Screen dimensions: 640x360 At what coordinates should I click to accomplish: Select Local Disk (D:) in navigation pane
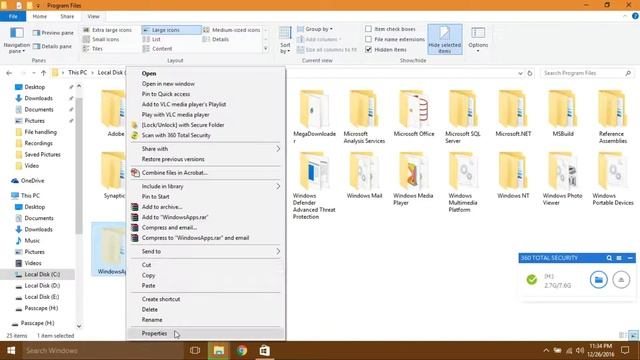tap(42, 286)
